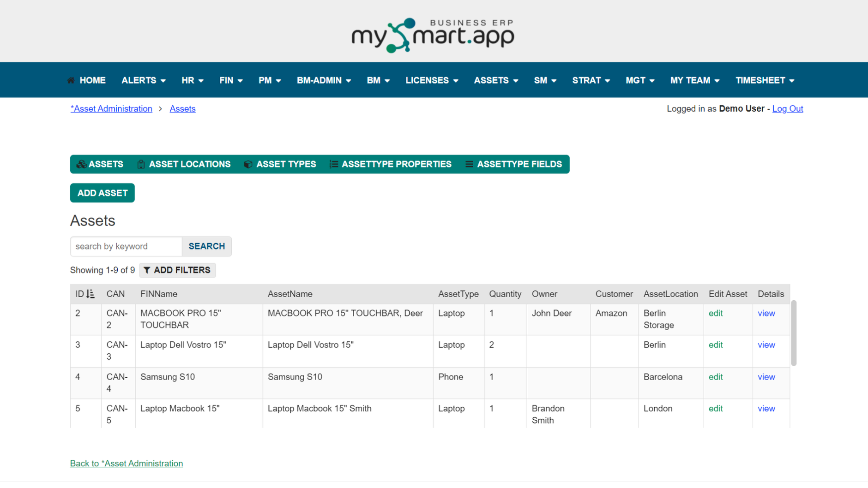
Task: Expand the ALERTS dropdown menu
Action: point(144,80)
